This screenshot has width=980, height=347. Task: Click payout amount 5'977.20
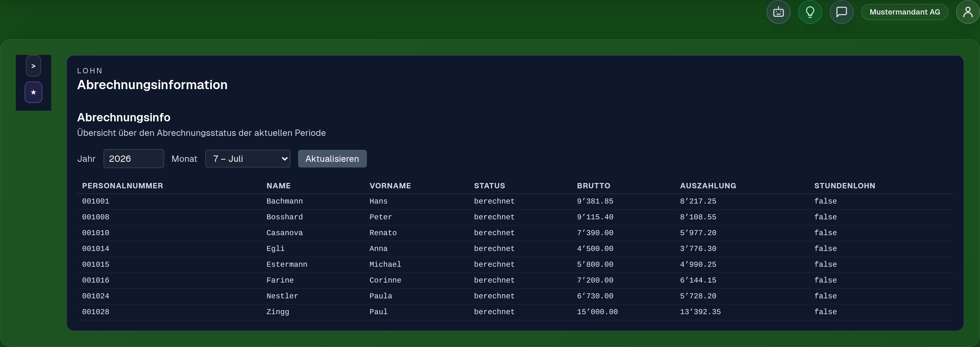(x=698, y=233)
